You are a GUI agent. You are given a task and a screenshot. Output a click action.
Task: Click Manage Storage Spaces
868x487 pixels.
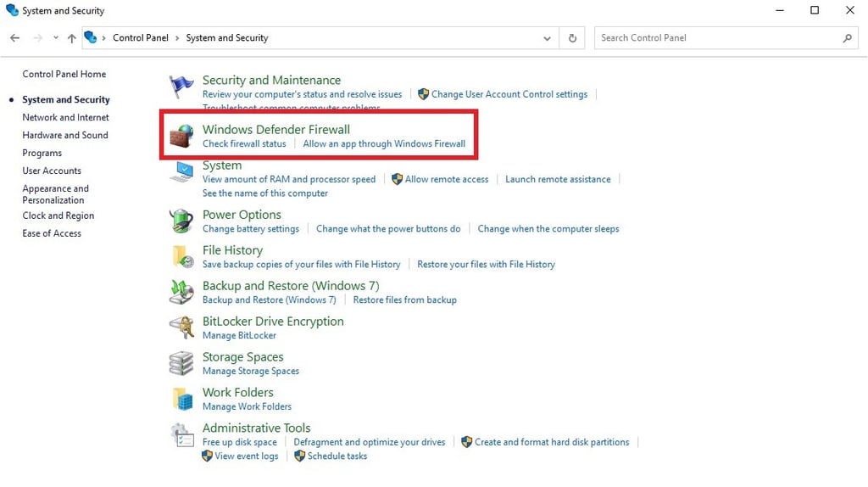251,372
